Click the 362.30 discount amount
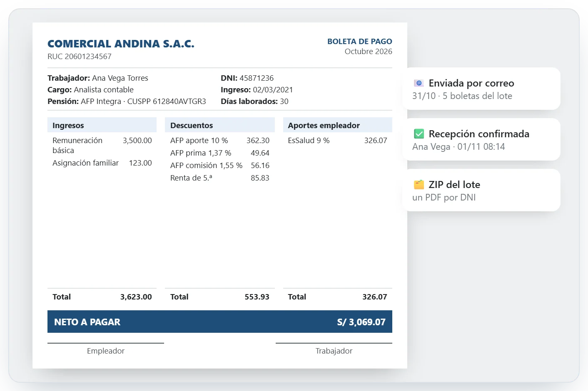The image size is (588, 391). tap(258, 141)
